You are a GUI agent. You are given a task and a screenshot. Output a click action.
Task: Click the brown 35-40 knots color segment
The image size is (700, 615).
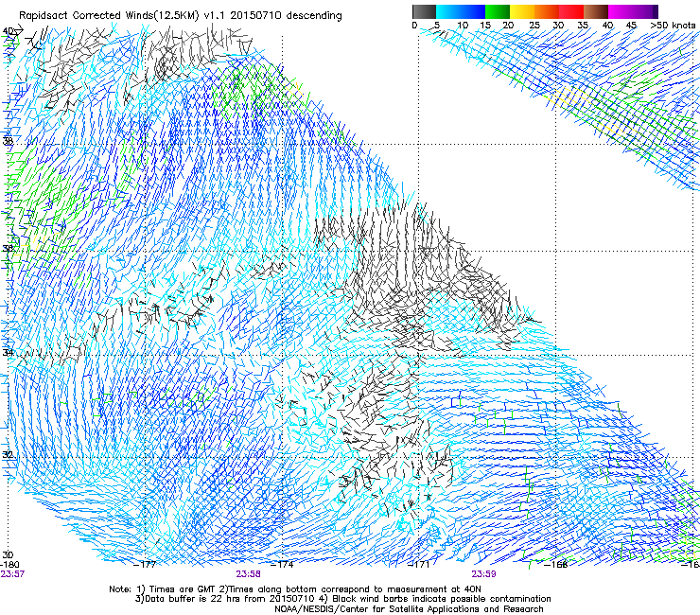pos(596,11)
